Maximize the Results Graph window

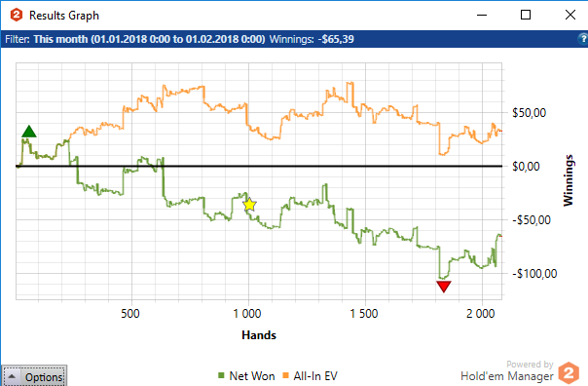(526, 15)
